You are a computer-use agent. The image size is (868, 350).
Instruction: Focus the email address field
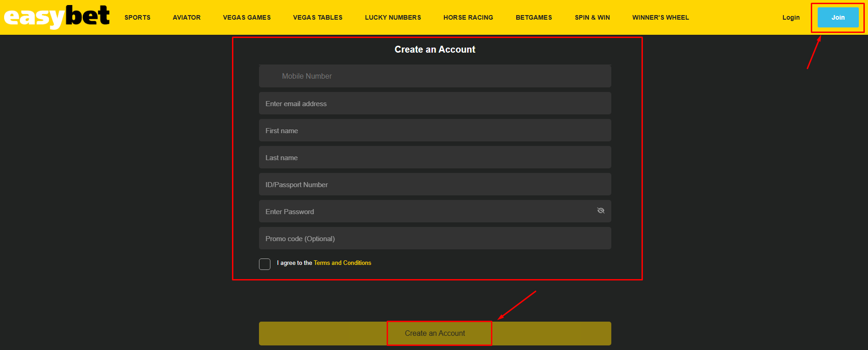[x=435, y=103]
